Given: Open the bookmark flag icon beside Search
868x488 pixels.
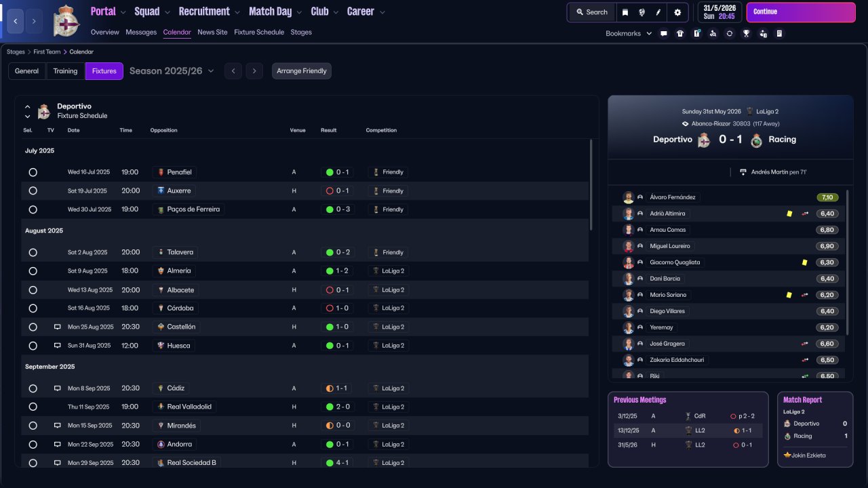Looking at the screenshot, I should pyautogui.click(x=625, y=12).
